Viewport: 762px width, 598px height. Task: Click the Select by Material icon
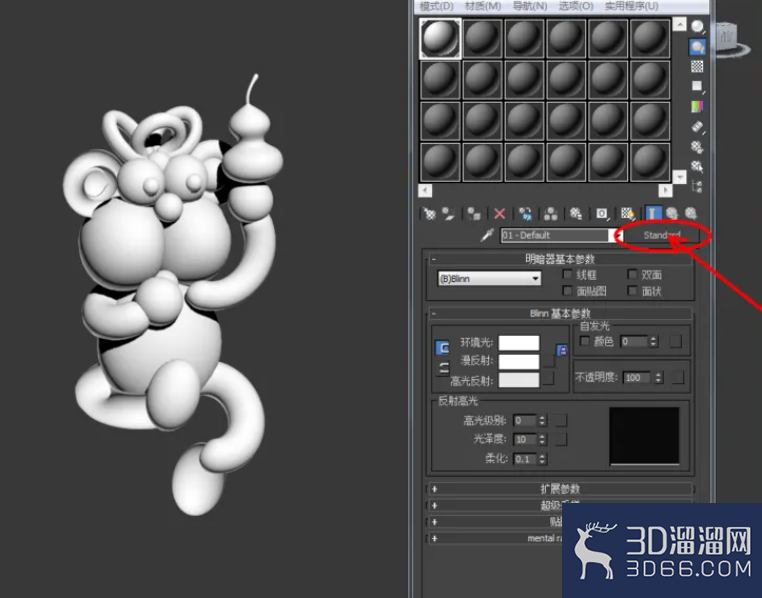click(x=697, y=167)
